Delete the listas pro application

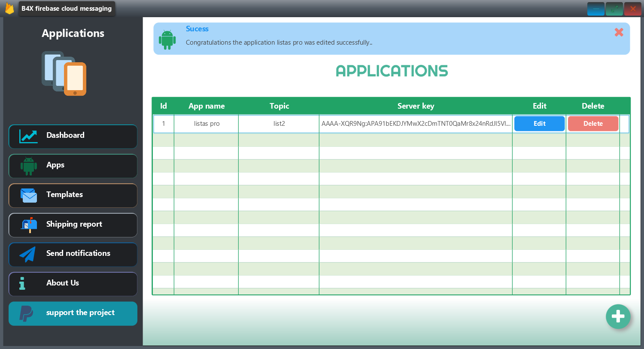pyautogui.click(x=593, y=124)
